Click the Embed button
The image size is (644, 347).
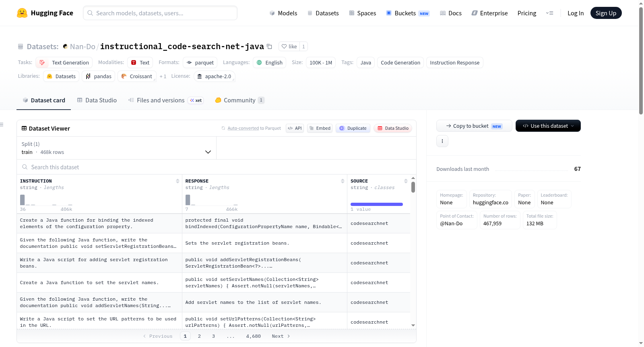320,128
